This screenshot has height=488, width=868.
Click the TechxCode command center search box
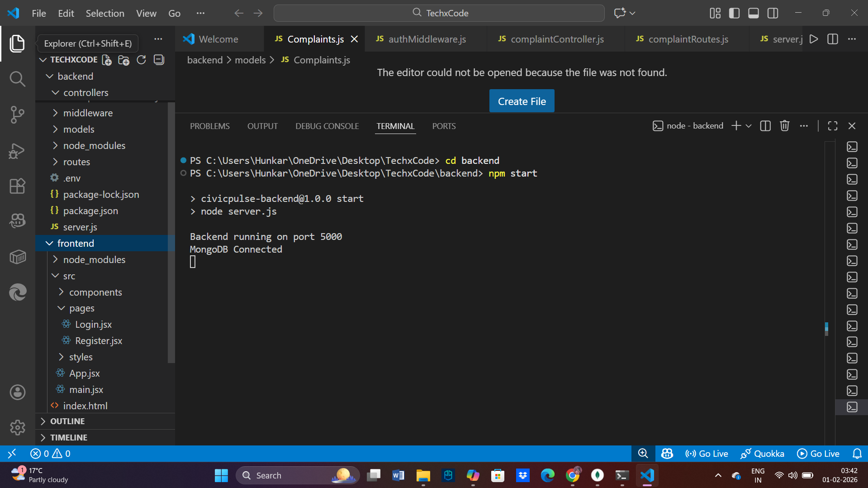[x=439, y=13]
